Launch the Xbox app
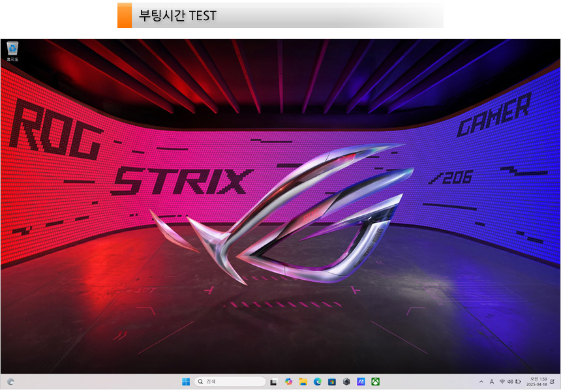The height and width of the screenshot is (392, 561). click(376, 382)
